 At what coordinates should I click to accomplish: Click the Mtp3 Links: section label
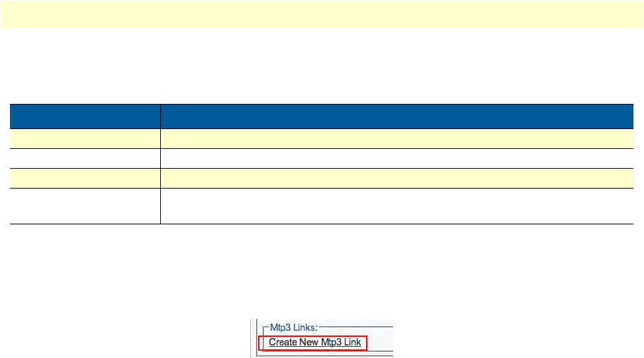pos(294,328)
